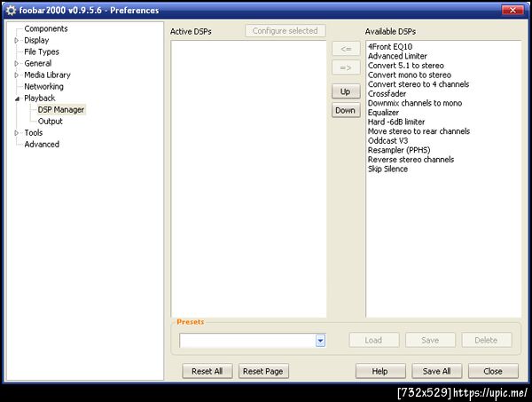
Task: Select Tools in the preferences tree
Action: point(34,133)
